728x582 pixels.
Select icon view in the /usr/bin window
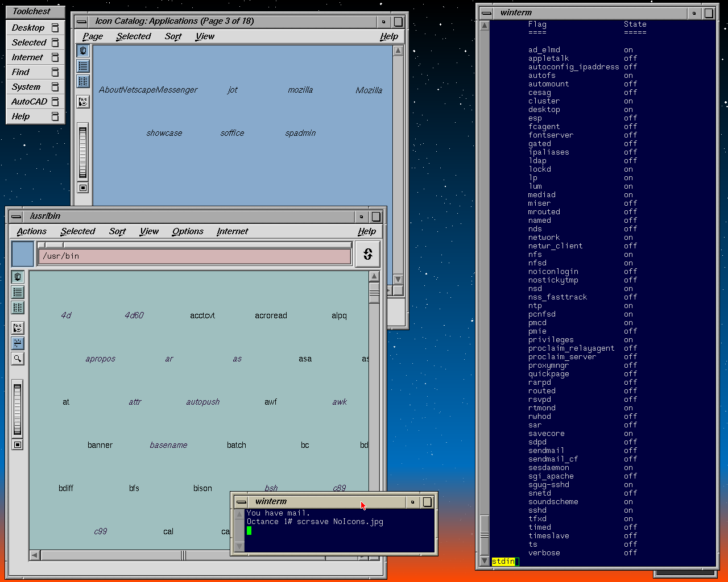point(18,277)
